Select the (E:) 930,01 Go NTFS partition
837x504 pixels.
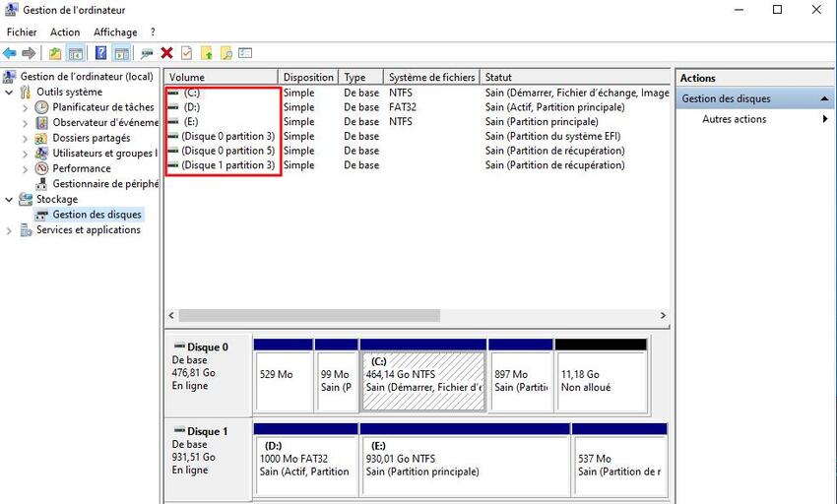click(x=465, y=460)
